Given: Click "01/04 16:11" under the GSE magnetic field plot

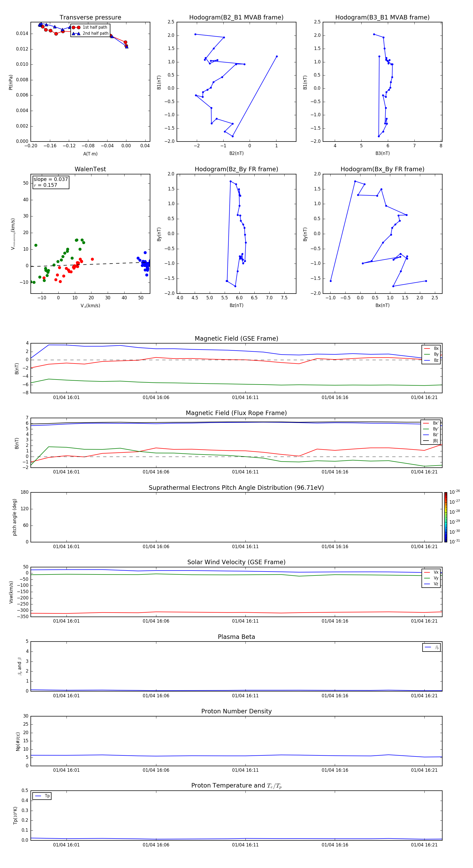Looking at the screenshot, I should [x=245, y=397].
